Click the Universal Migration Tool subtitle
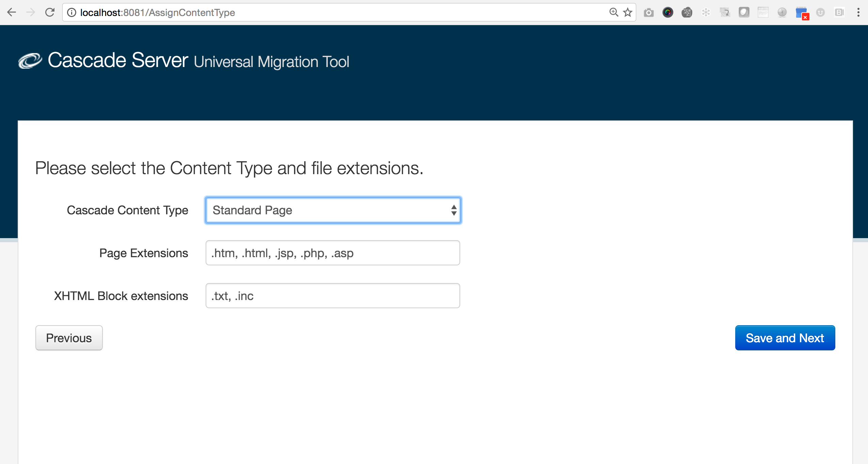The image size is (868, 464). click(x=272, y=62)
